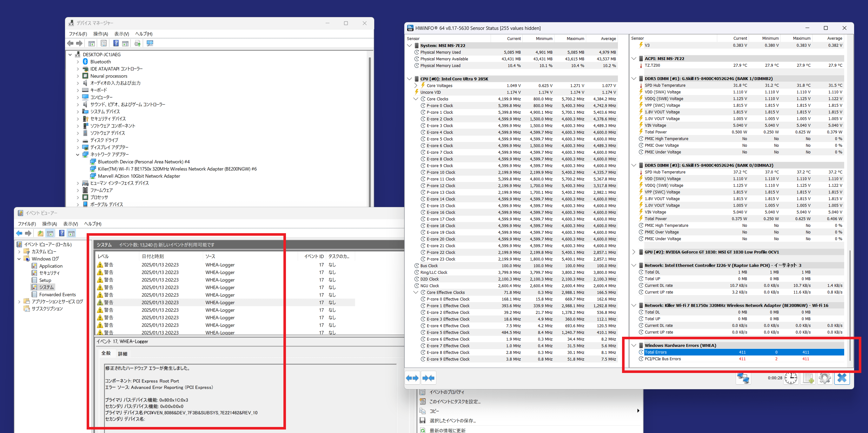The image size is (868, 433).
Task: Open ヘルプ(H) menu in Event Viewer
Action: pos(93,224)
